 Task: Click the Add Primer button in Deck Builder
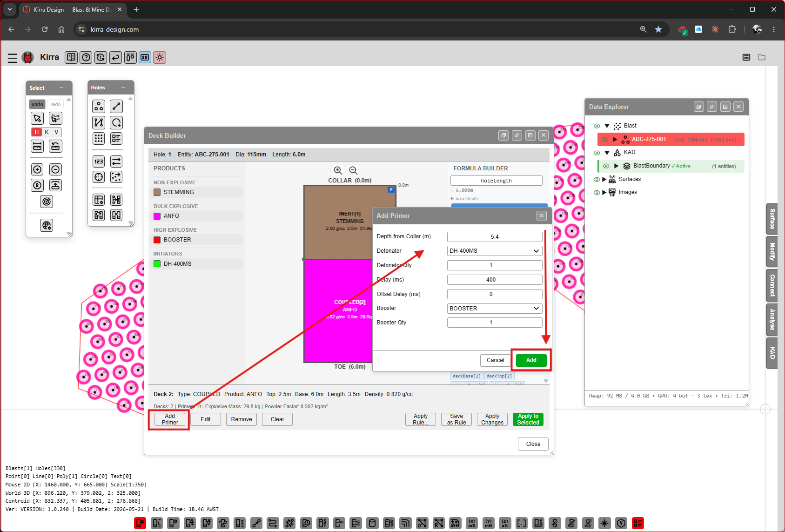[170, 419]
